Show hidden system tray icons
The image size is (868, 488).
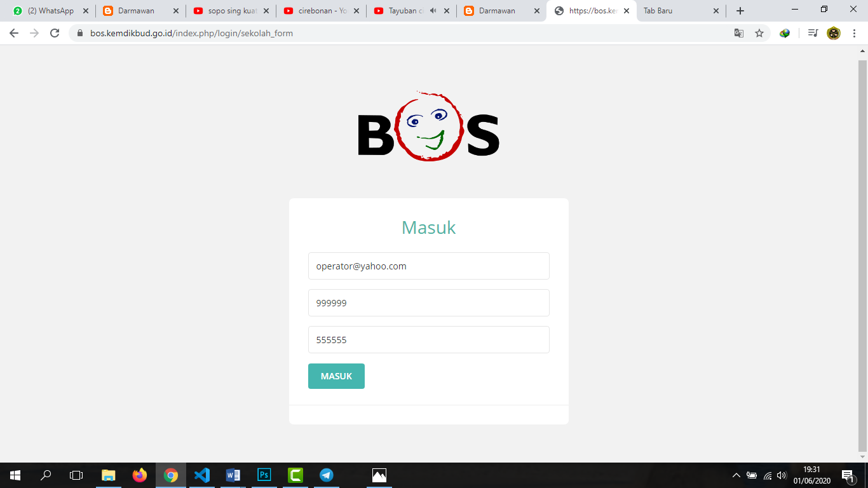click(x=736, y=475)
